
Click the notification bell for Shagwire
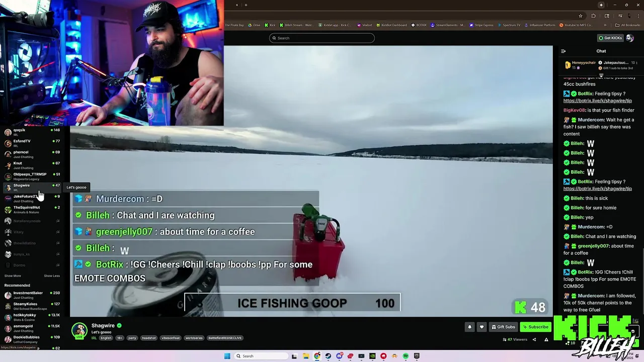(x=469, y=327)
